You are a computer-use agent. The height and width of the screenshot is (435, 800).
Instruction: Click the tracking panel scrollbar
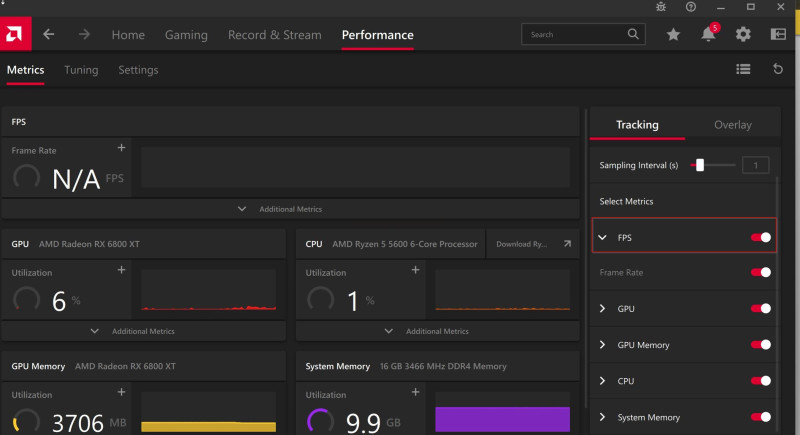[x=777, y=306]
